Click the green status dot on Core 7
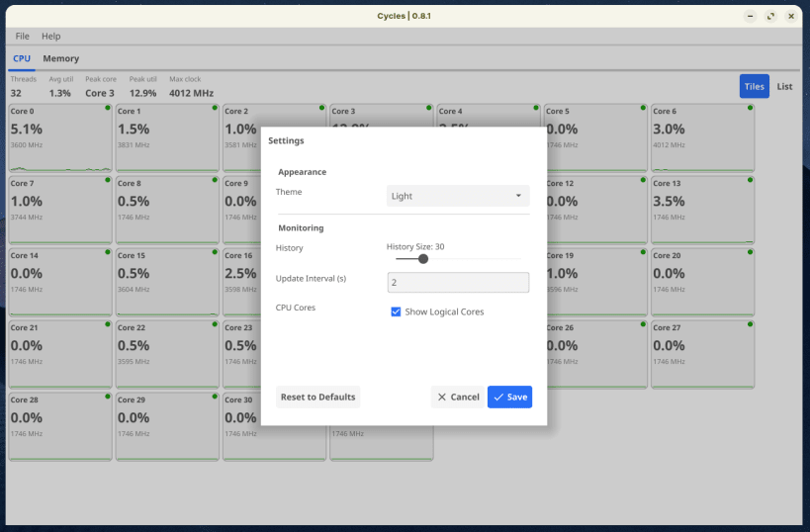 [108, 180]
